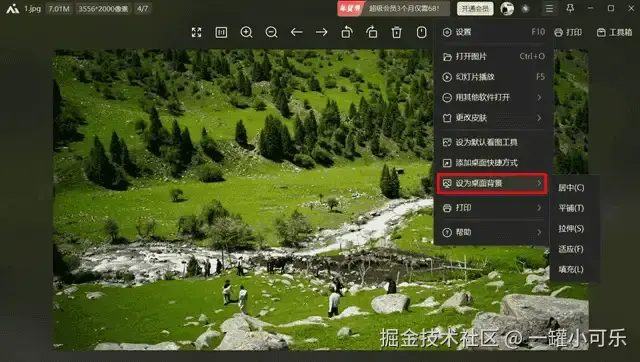Click the image dimensions label 3556*2000
The width and height of the screenshot is (640, 362).
(103, 9)
